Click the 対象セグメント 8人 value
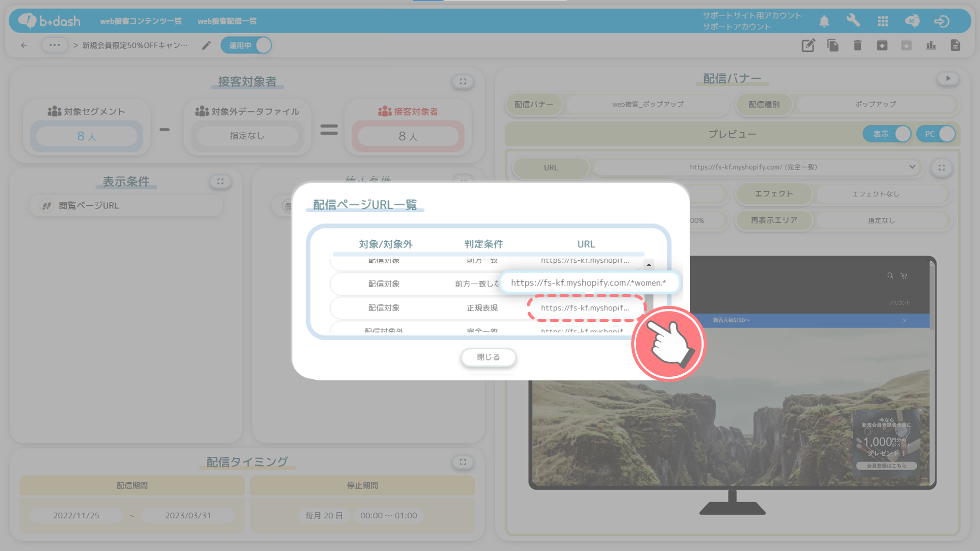Viewport: 980px width, 551px height. pyautogui.click(x=87, y=136)
